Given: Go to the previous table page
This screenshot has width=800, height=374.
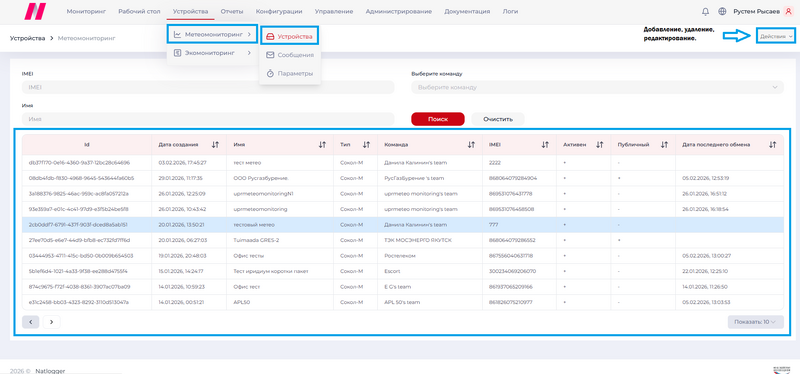Looking at the screenshot, I should pos(31,321).
